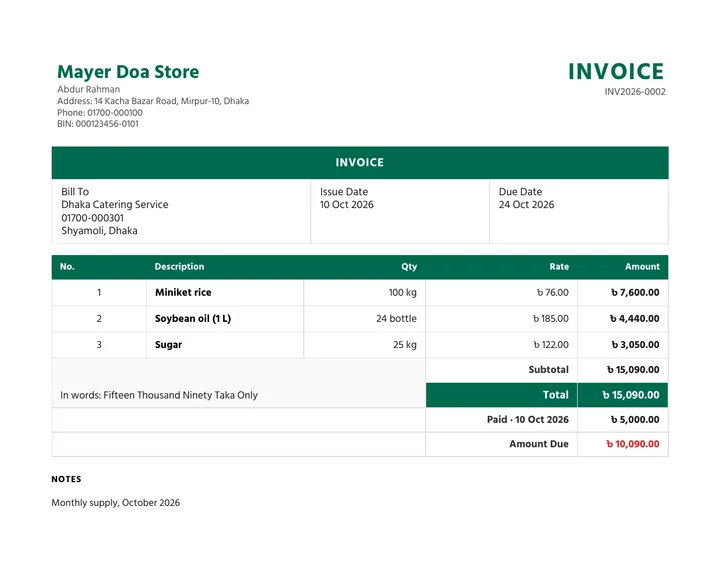Select the name Abdur Rahman

(x=89, y=89)
